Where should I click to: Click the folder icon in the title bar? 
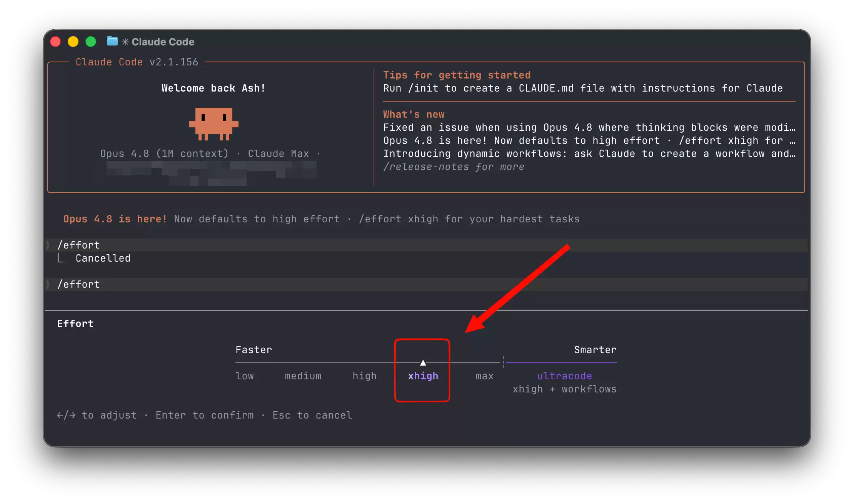[x=112, y=41]
